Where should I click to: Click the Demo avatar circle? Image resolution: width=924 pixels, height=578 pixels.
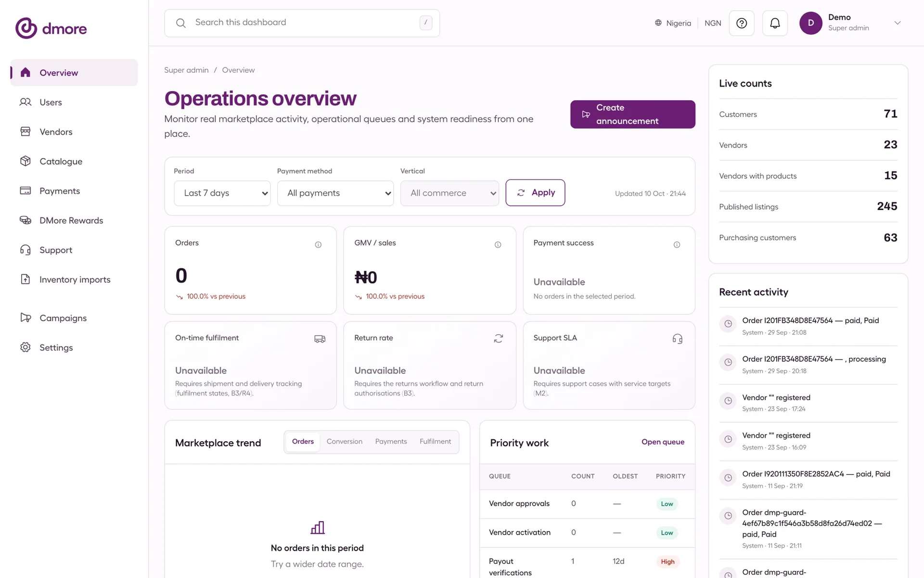click(811, 23)
